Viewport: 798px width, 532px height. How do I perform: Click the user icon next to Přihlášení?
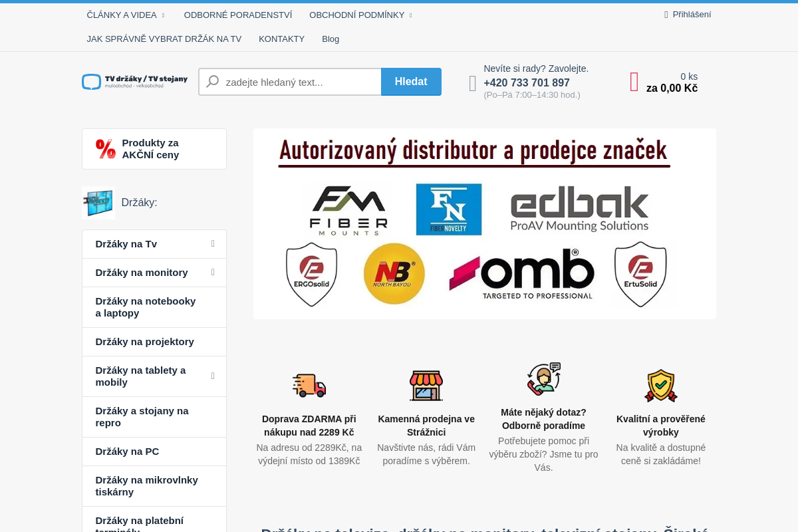click(666, 15)
